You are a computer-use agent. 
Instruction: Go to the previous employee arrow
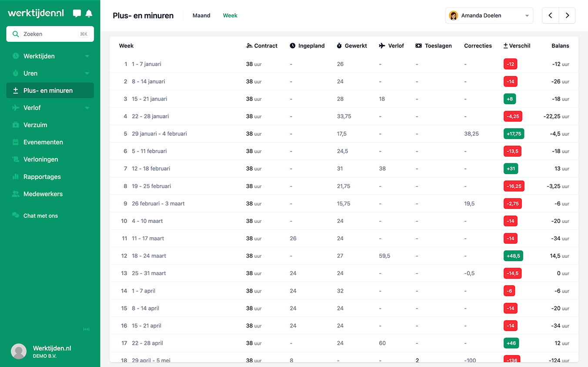tap(551, 16)
